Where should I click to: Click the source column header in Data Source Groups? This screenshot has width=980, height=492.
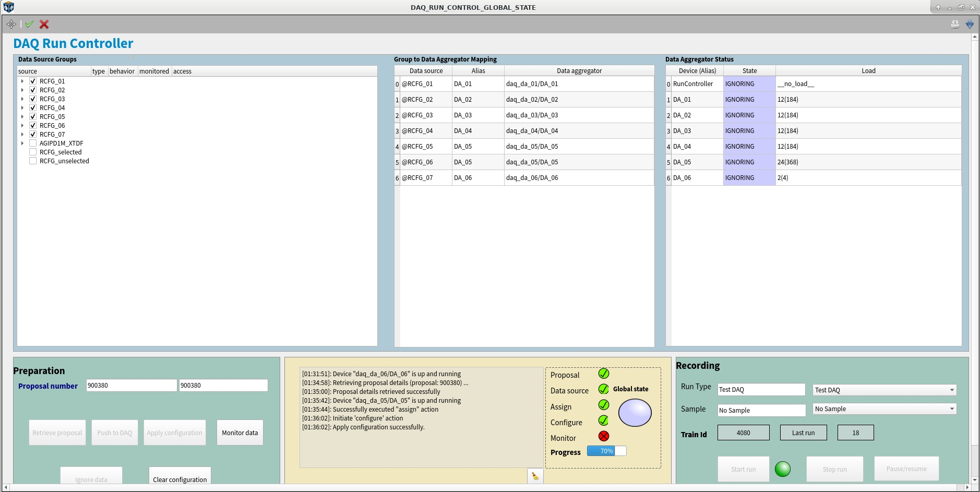pos(28,71)
